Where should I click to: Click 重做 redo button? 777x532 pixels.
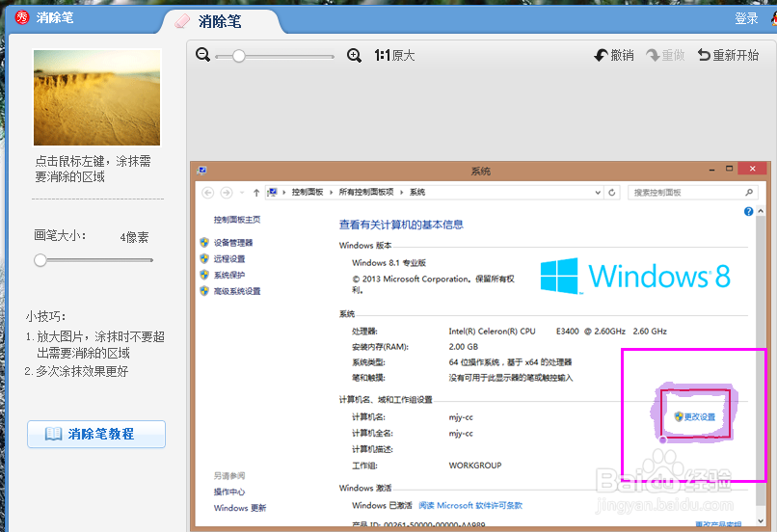coord(665,55)
